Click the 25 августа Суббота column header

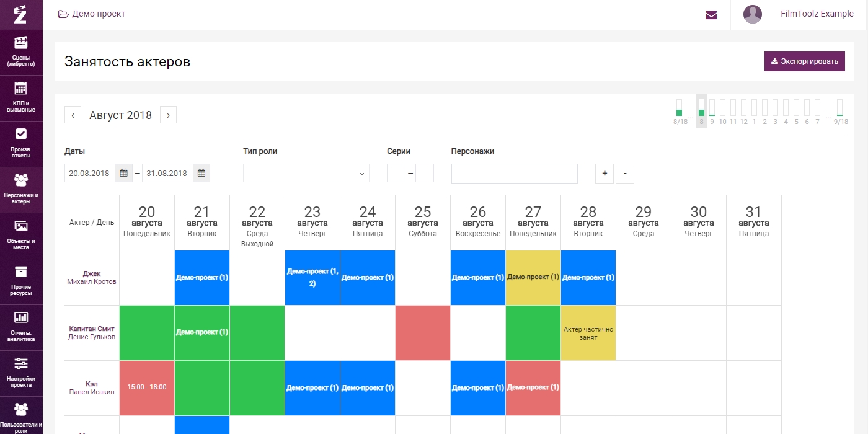click(423, 223)
